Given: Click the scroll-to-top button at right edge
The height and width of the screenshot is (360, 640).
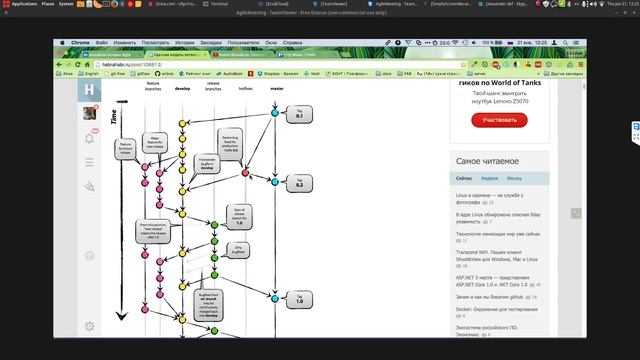Looking at the screenshot, I should pos(576,213).
